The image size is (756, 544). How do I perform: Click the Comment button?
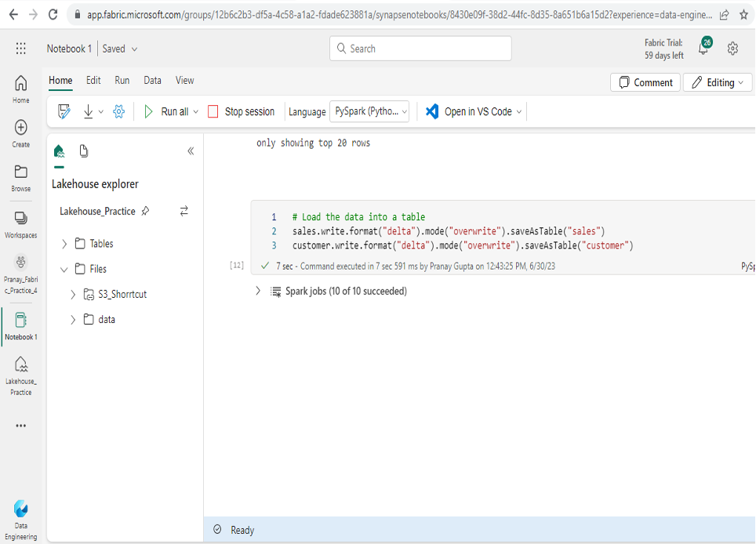[x=645, y=82]
